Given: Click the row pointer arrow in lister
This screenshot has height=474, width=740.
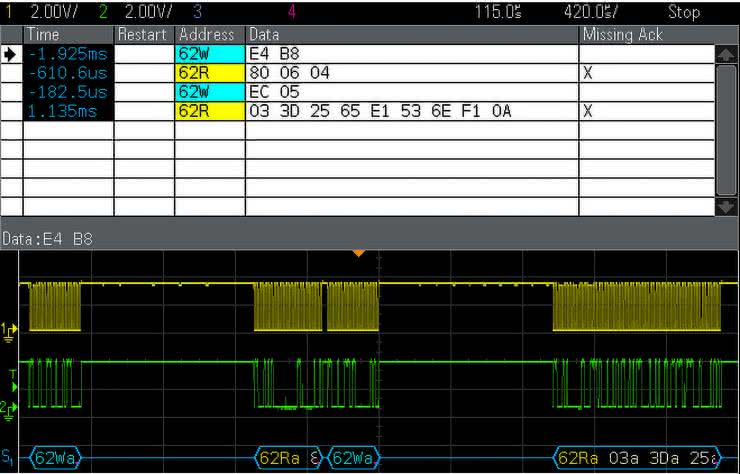Looking at the screenshot, I should (11, 54).
